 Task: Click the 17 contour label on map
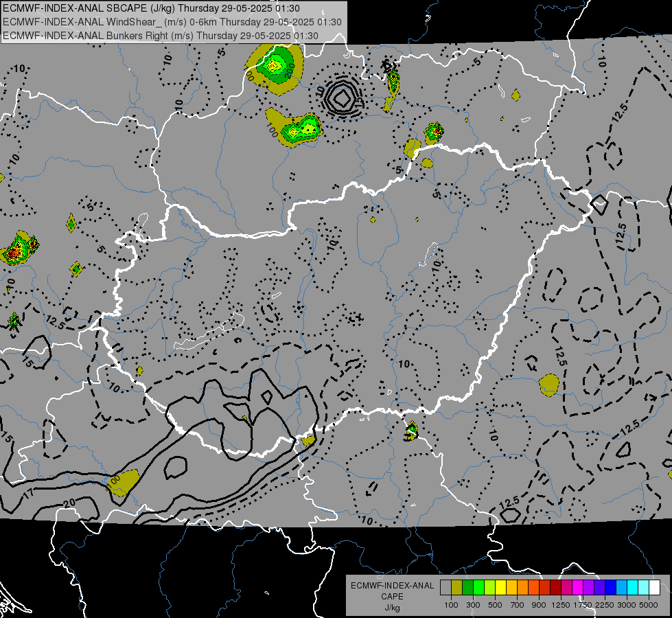point(28,494)
